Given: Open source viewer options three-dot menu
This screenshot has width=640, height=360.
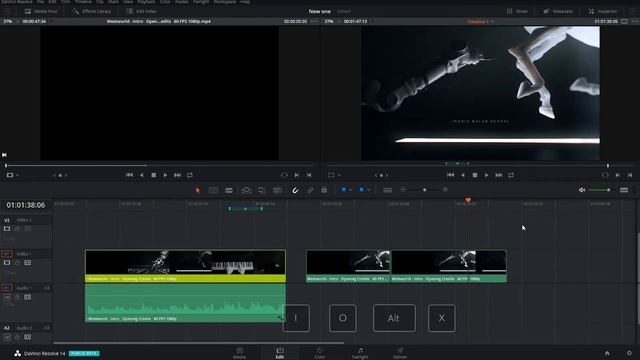Looking at the screenshot, I should coord(314,21).
